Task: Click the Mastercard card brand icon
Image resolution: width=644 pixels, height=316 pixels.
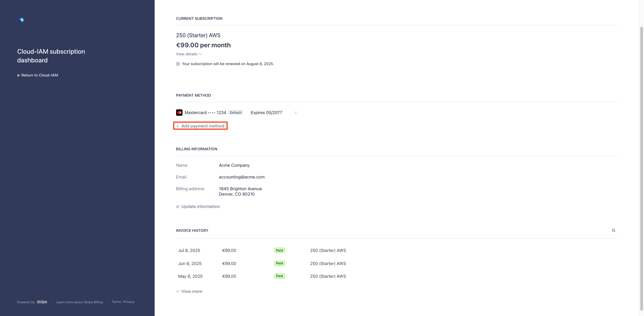Action: tap(179, 113)
